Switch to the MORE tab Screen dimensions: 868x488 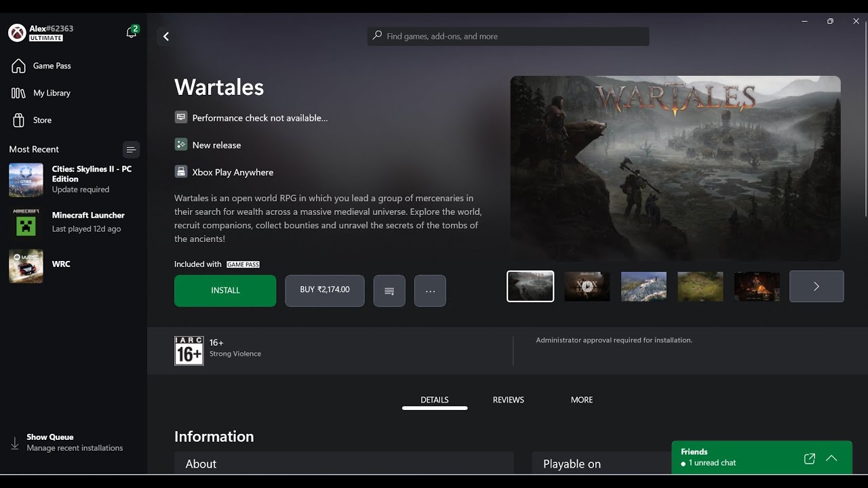coord(582,400)
